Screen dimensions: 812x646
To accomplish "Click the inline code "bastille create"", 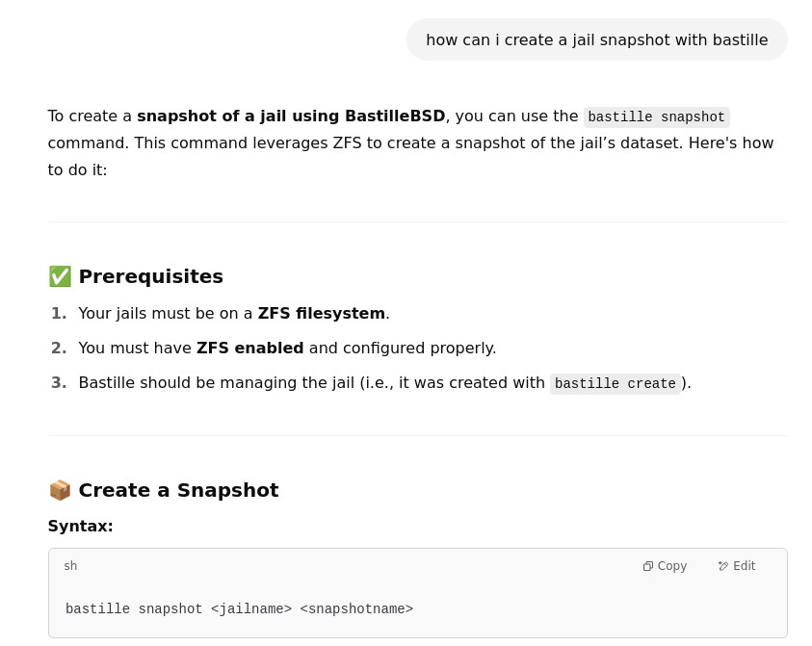I will pyautogui.click(x=615, y=384).
